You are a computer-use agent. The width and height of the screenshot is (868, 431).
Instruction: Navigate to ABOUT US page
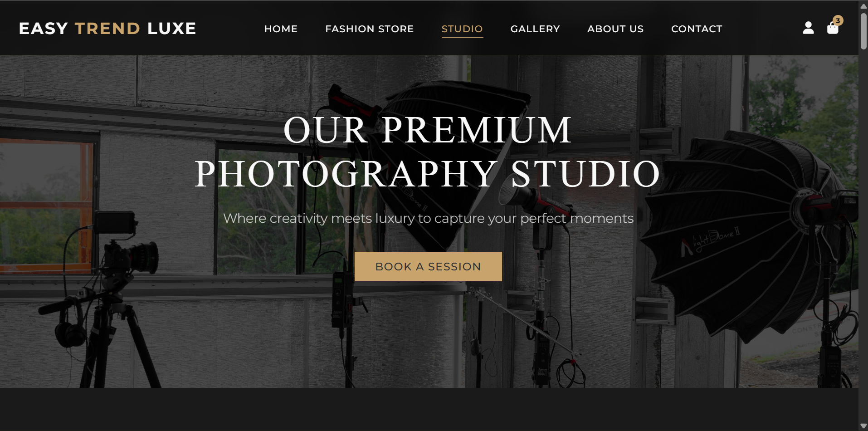pyautogui.click(x=615, y=29)
